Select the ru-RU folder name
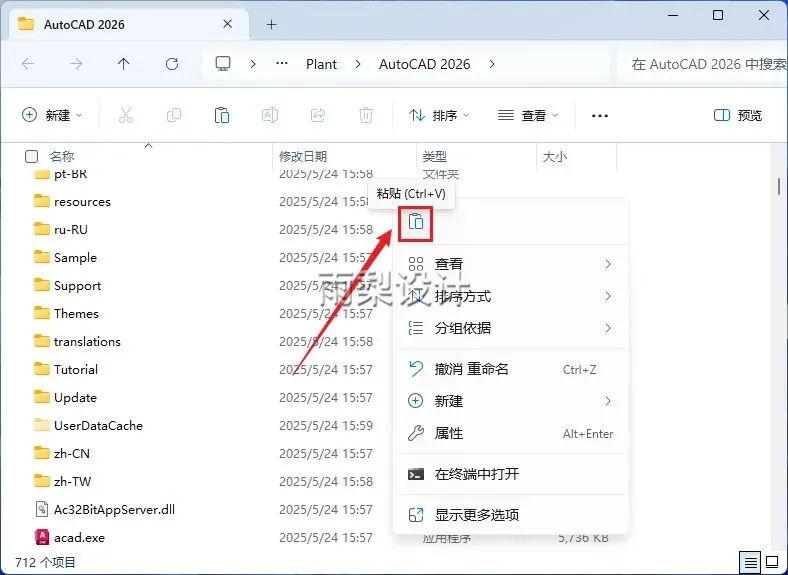This screenshot has height=575, width=788. pos(71,230)
